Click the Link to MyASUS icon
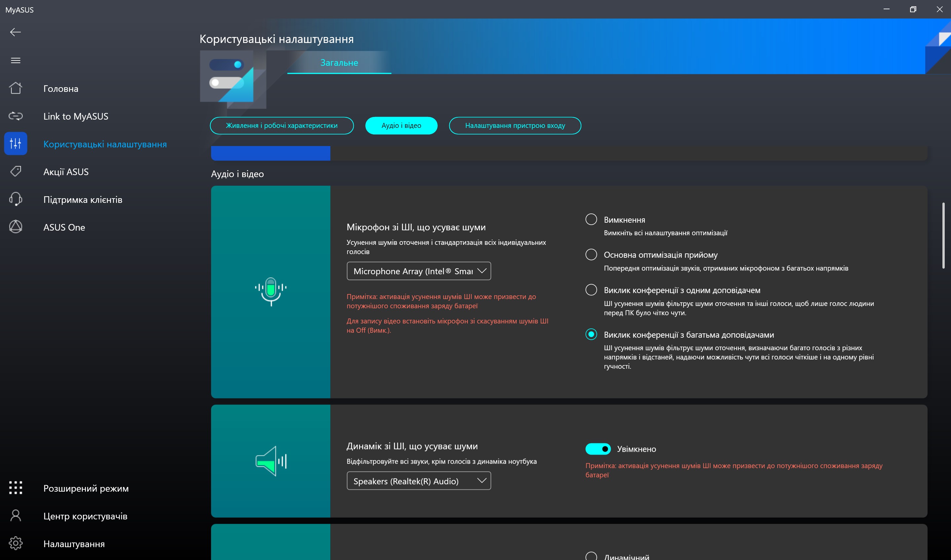951x560 pixels. pyautogui.click(x=16, y=116)
